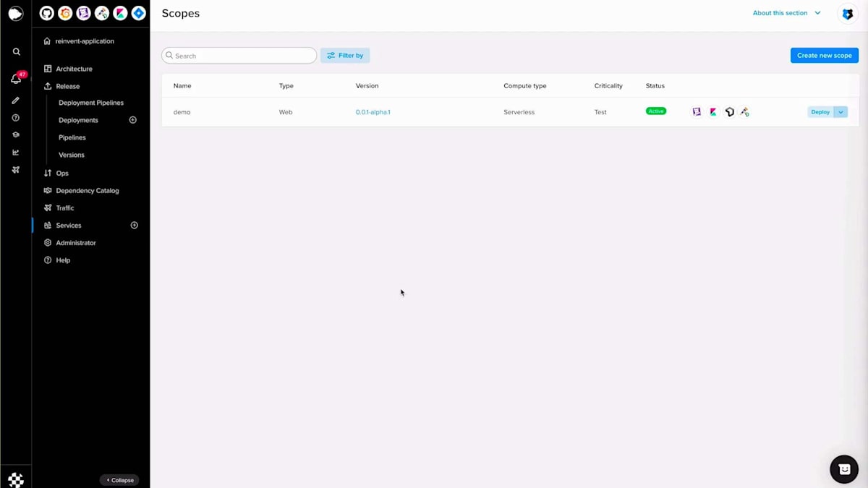Open Versions in the sidebar
This screenshot has width=868, height=488.
72,155
